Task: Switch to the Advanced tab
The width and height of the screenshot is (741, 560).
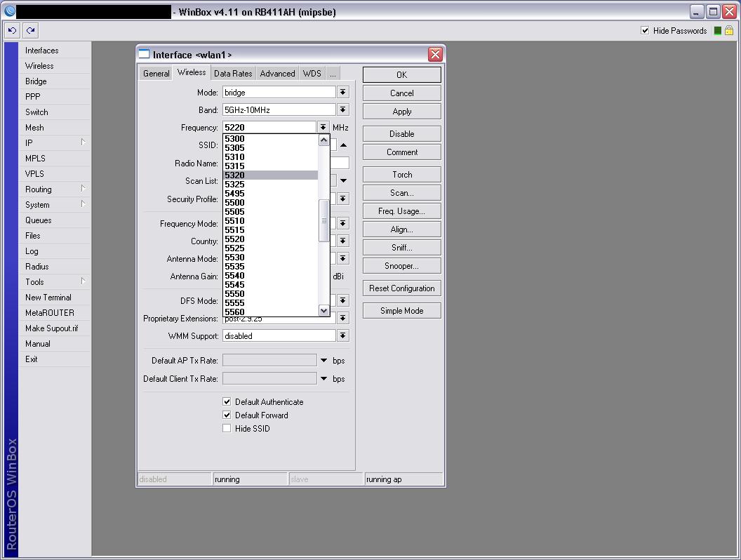Action: coord(277,73)
